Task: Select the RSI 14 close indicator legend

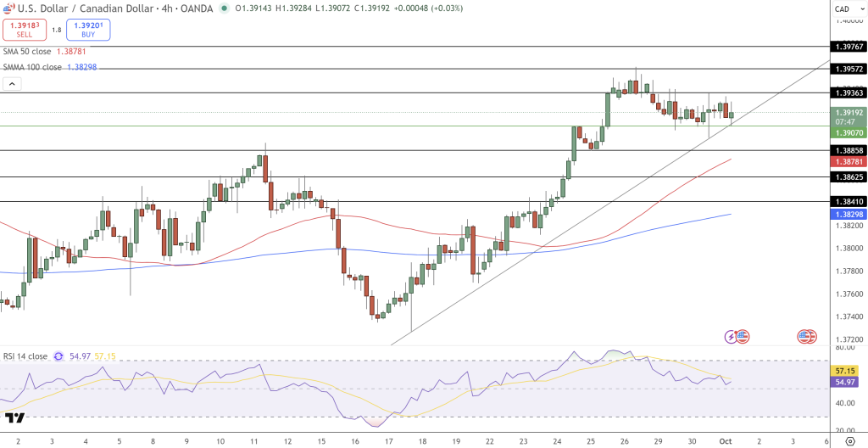Action: tap(25, 356)
